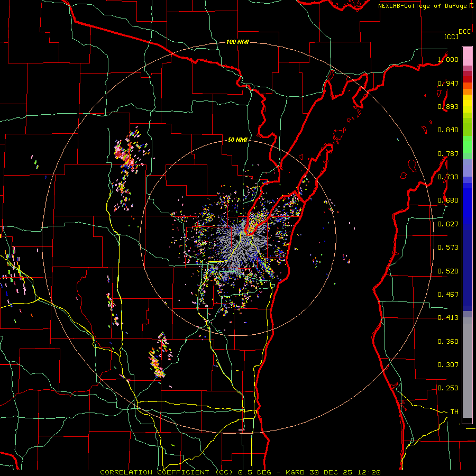Select the 0.947 legend value
The image size is (476, 476).
pos(448,83)
